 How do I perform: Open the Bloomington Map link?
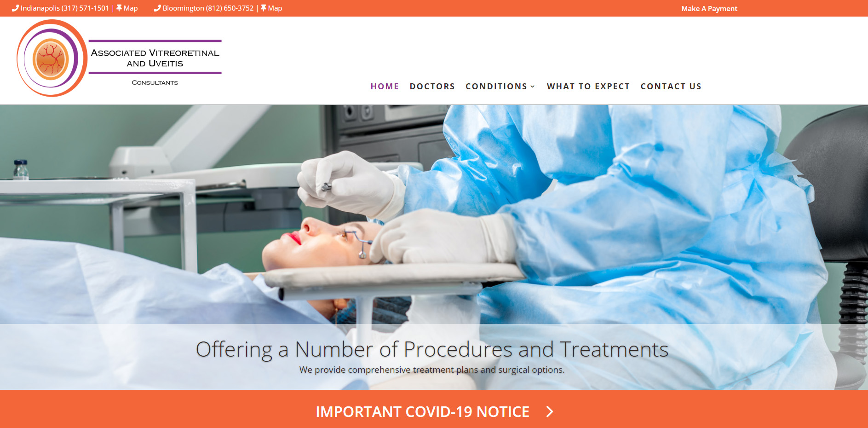tap(275, 8)
